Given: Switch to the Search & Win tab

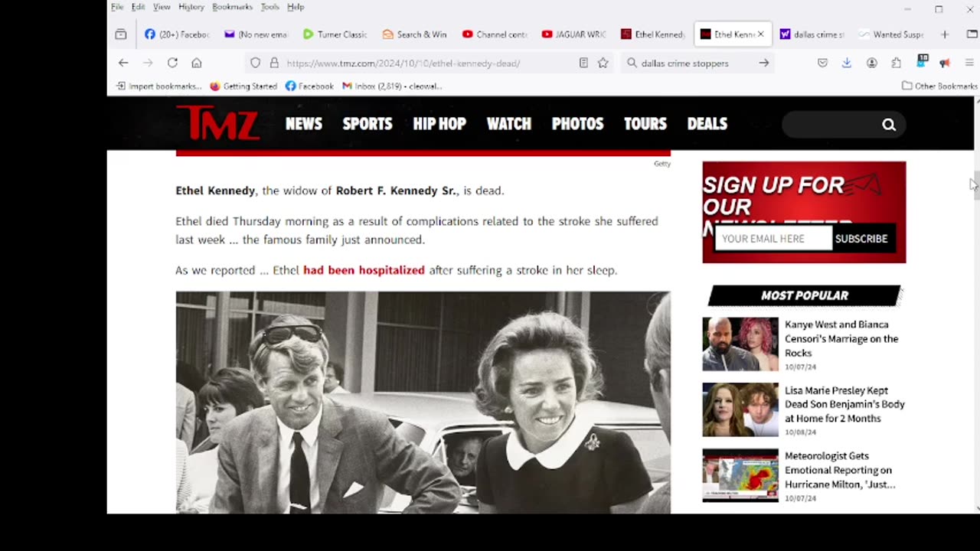Looking at the screenshot, I should coord(414,34).
